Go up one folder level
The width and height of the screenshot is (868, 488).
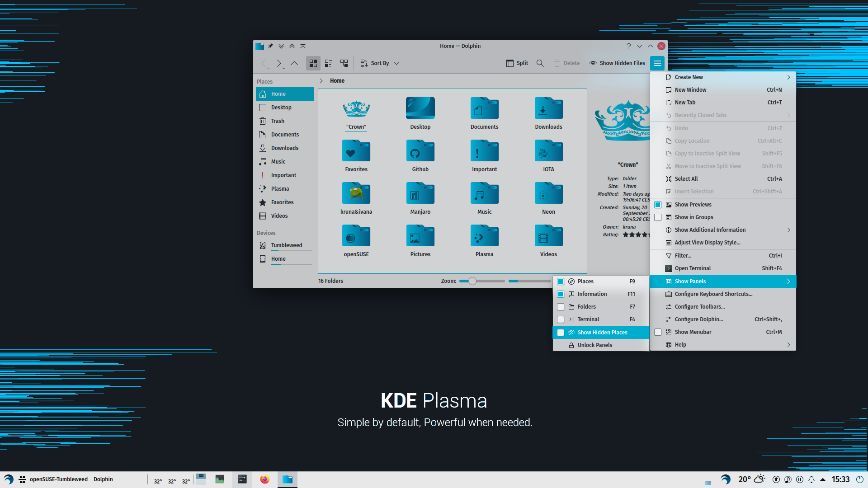tap(294, 63)
